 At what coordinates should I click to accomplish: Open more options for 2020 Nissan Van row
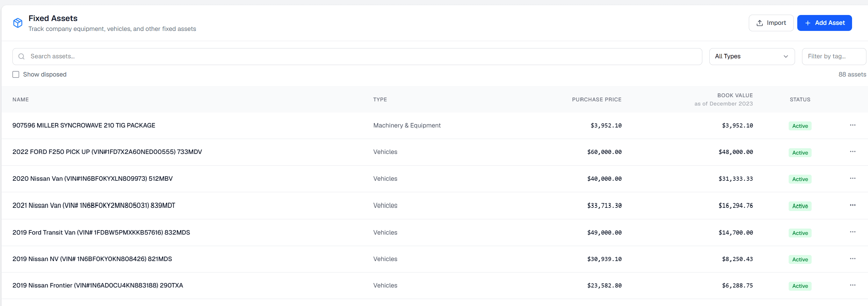pos(852,178)
